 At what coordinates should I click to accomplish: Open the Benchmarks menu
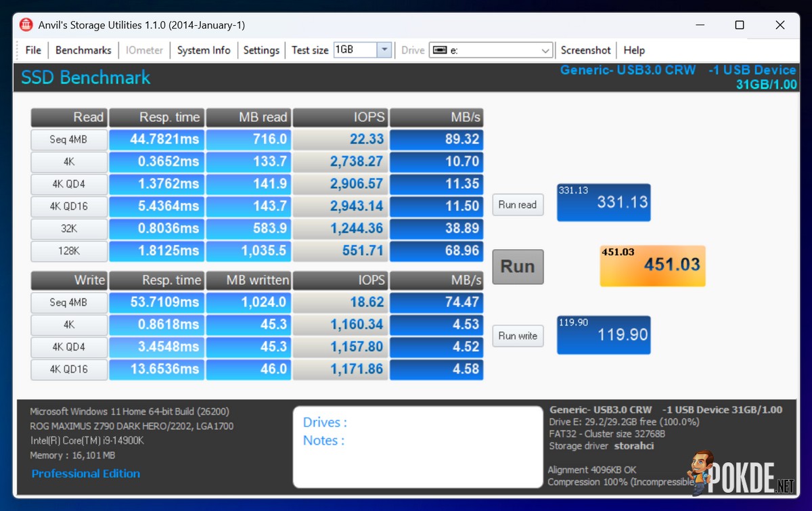click(x=83, y=50)
